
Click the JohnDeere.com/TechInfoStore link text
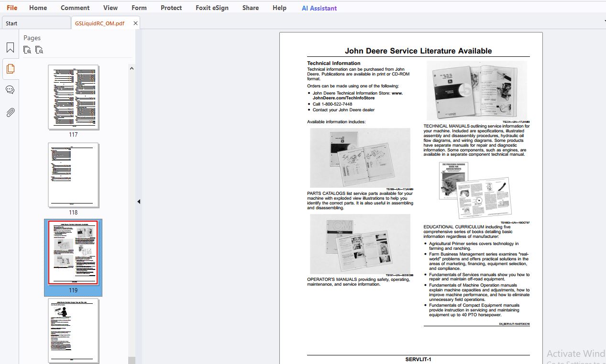coord(343,98)
